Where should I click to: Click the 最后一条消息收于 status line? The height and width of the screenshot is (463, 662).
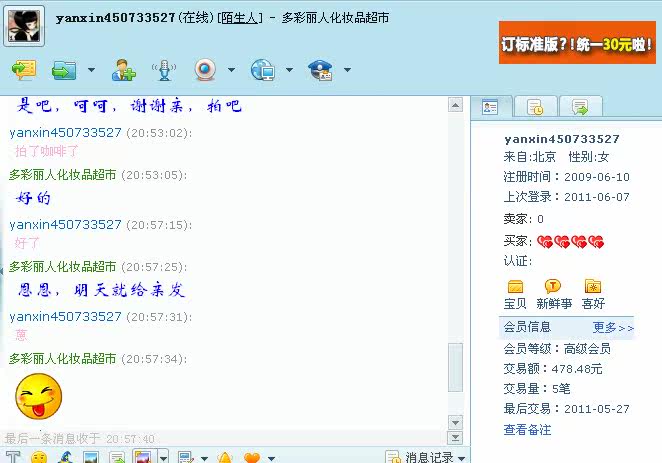tap(79, 439)
